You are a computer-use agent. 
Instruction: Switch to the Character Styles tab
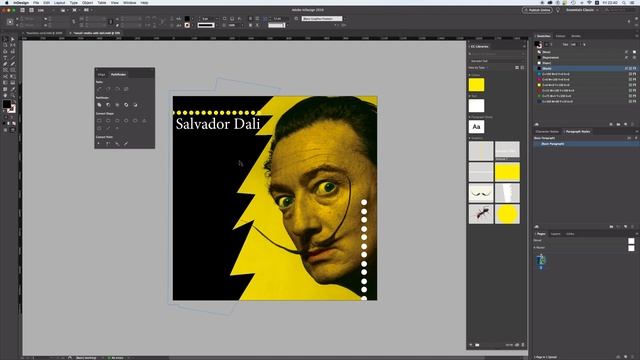coord(547,131)
